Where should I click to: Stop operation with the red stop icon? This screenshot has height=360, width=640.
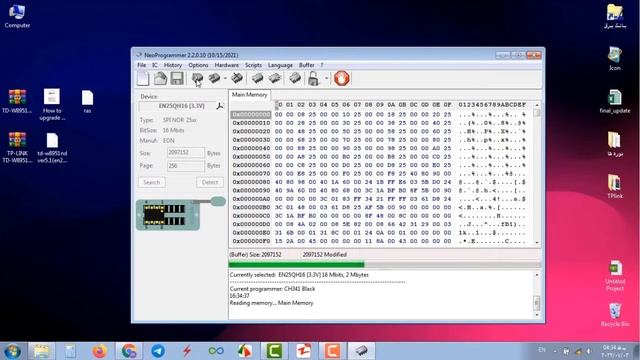(342, 78)
